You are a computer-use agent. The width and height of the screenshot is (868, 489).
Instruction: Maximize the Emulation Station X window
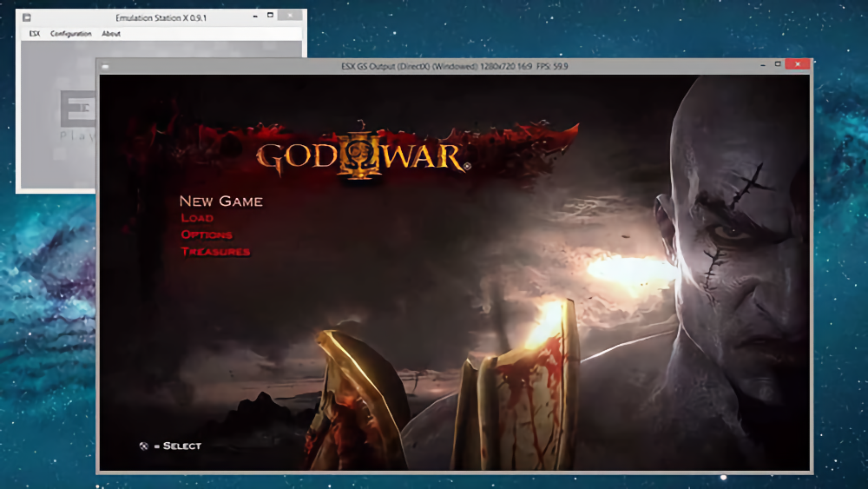point(270,16)
